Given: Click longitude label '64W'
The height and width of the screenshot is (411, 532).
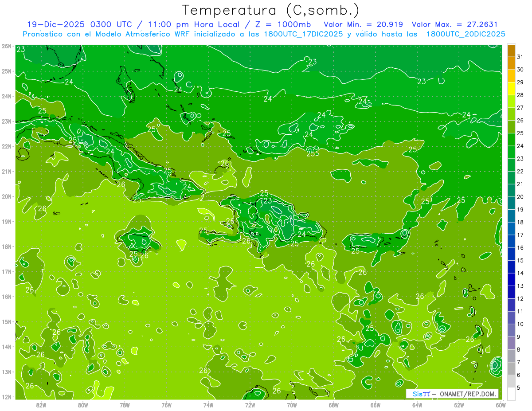Looking at the screenshot, I should tap(417, 405).
